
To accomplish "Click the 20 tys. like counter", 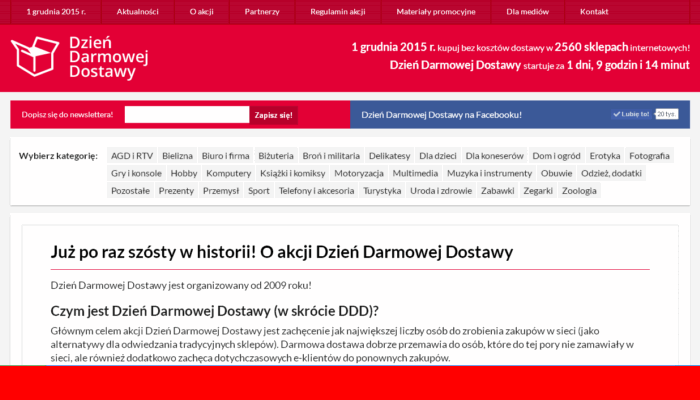I will 667,114.
